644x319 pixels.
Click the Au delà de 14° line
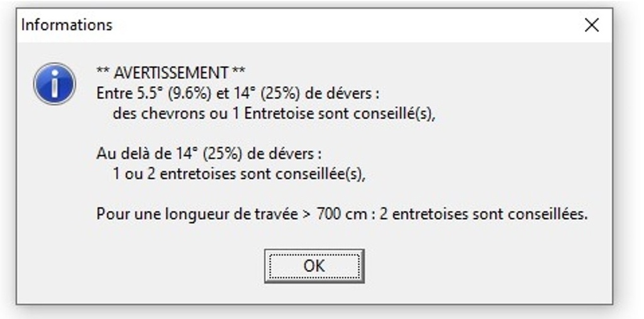tap(209, 154)
